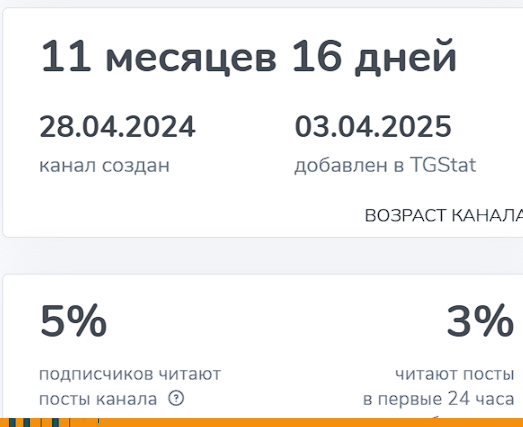Click the 5% subscribers reading figure

pos(73,321)
